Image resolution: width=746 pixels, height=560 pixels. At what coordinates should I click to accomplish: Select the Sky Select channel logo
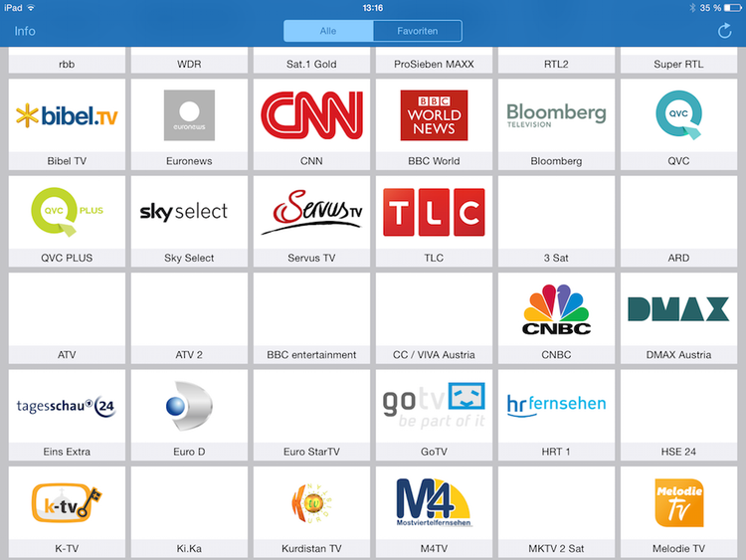click(189, 212)
